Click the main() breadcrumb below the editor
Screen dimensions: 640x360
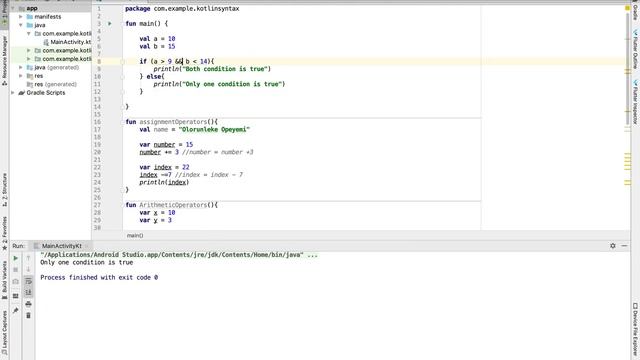[x=135, y=236]
